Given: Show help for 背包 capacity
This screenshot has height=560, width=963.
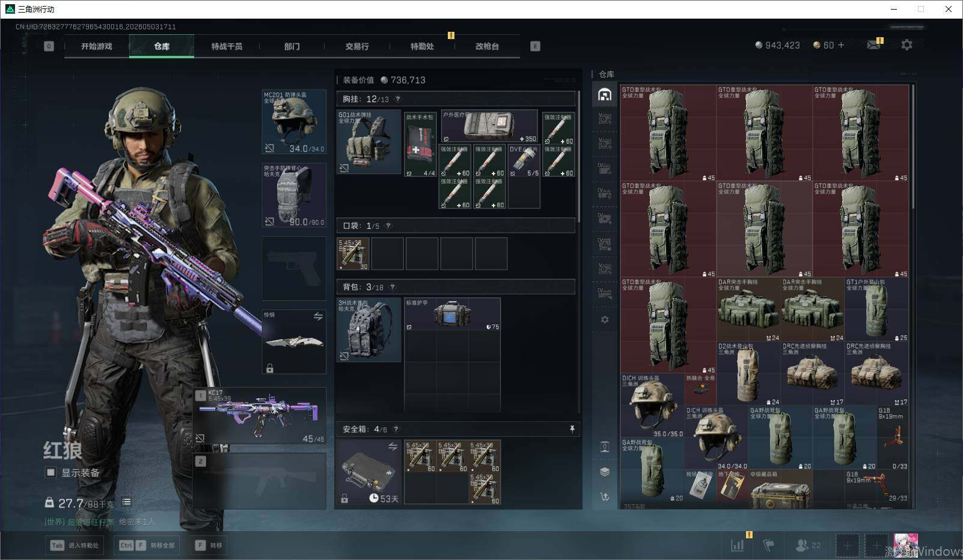Looking at the screenshot, I should pos(393,287).
